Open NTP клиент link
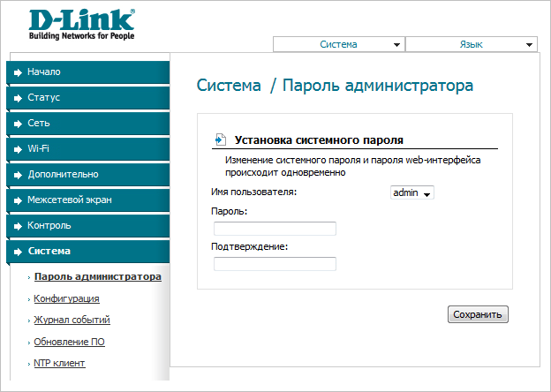Viewport: 551px width, 392px height. (59, 363)
